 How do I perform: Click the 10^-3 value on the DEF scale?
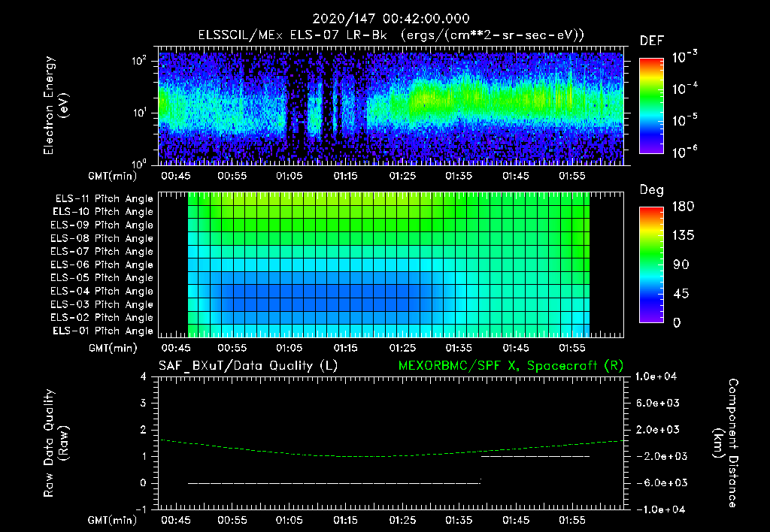[x=684, y=57]
